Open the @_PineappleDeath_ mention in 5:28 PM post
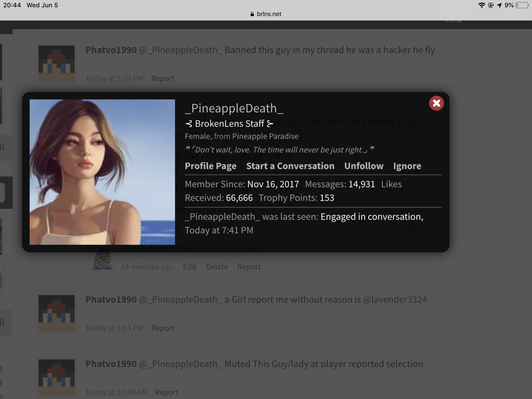The height and width of the screenshot is (399, 532). pos(181,50)
